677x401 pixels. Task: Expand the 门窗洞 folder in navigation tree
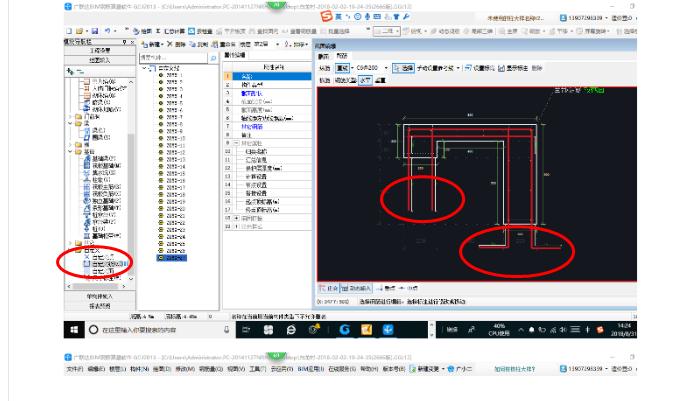(70, 117)
